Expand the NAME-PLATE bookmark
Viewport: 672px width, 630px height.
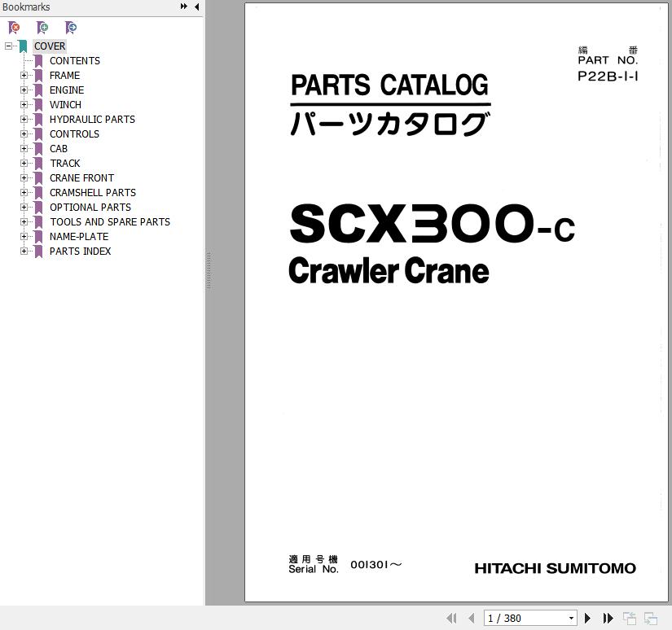point(24,236)
